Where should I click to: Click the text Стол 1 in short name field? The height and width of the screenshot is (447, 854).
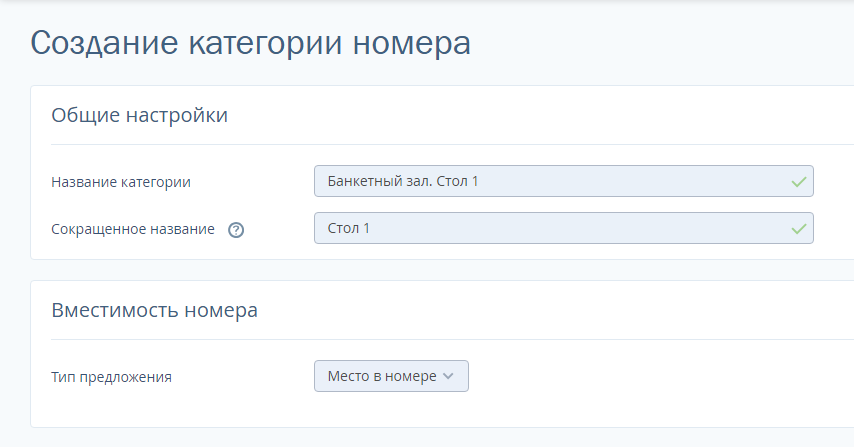pyautogui.click(x=349, y=229)
